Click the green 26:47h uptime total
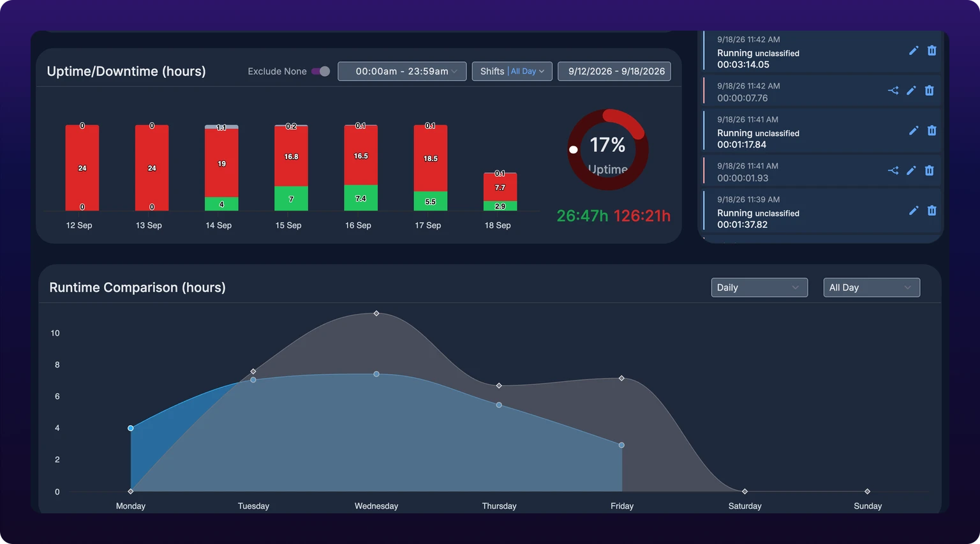980x544 pixels. (583, 216)
